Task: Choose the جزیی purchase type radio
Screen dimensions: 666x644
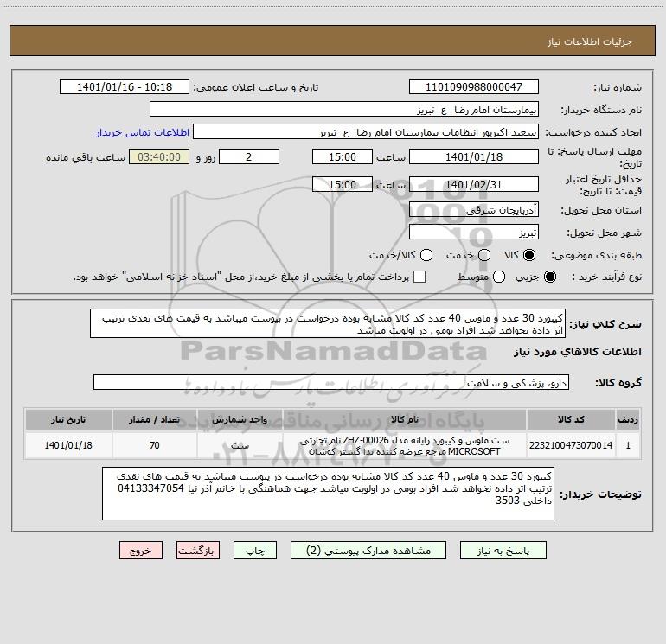Action: pos(549,277)
